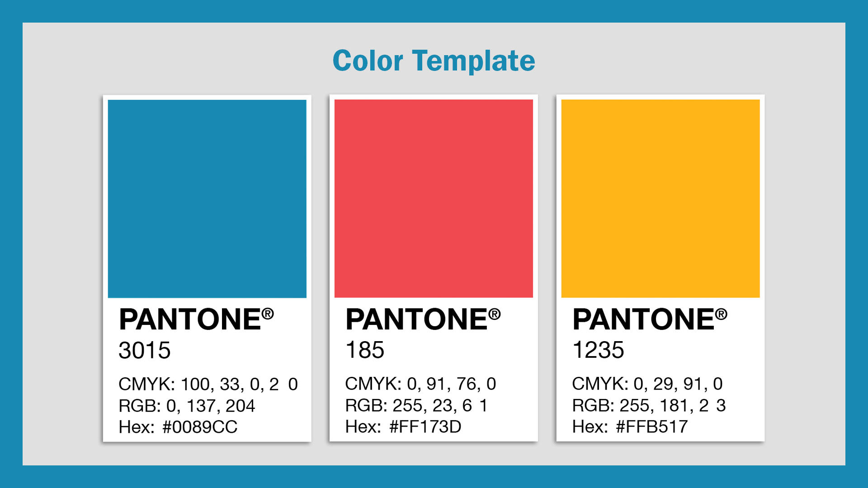Click the Color Template title
Viewport: 868px width, 488px height.
click(434, 61)
